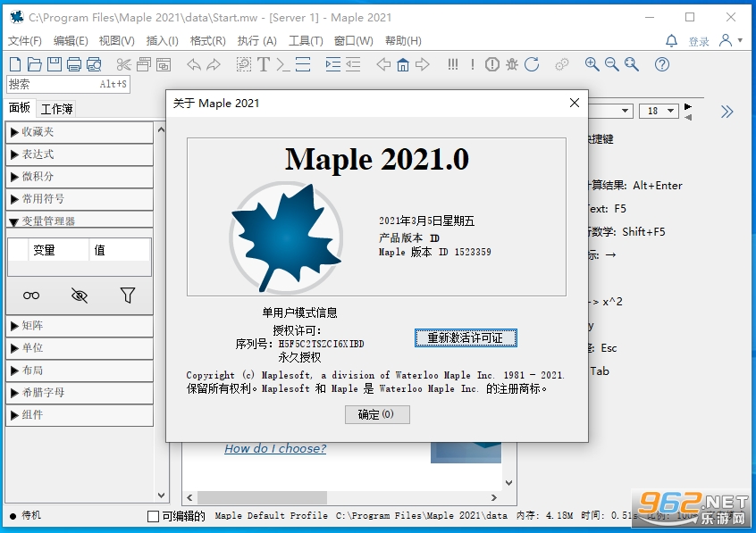Create a new document with toolbar icon

[x=15, y=64]
